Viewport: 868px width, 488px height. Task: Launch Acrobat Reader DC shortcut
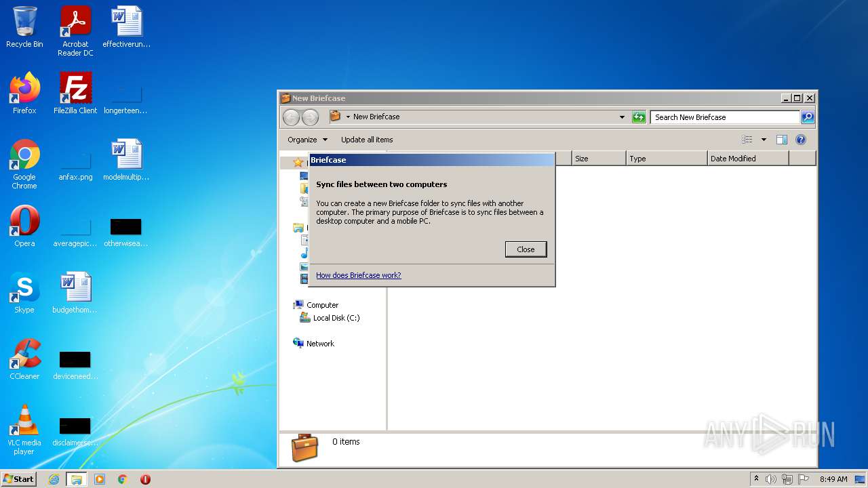[x=75, y=31]
